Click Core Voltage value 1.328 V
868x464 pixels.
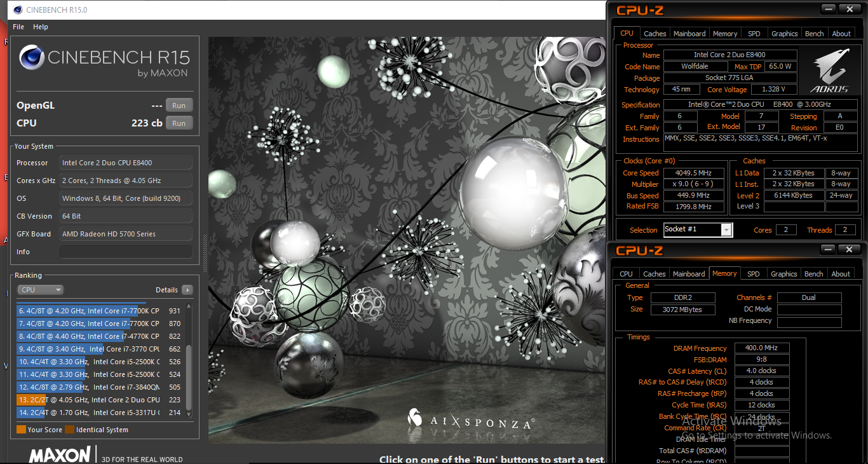point(773,90)
